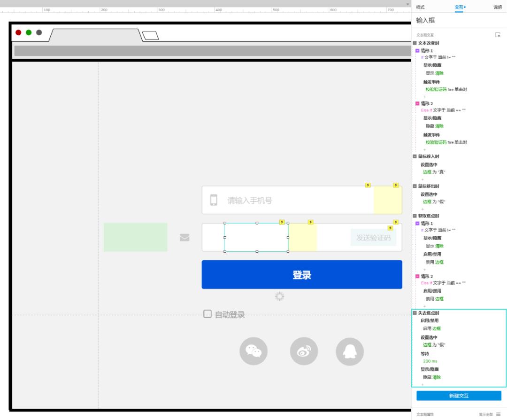The image size is (507, 420).
Task: Switch to the 样式 tab
Action: tap(420, 7)
